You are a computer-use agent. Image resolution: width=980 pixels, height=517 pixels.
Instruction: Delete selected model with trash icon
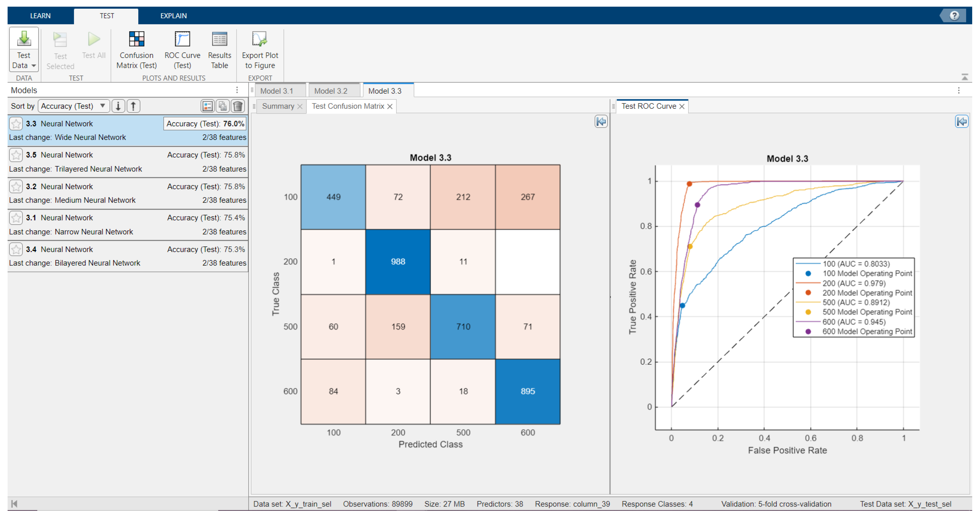click(238, 106)
